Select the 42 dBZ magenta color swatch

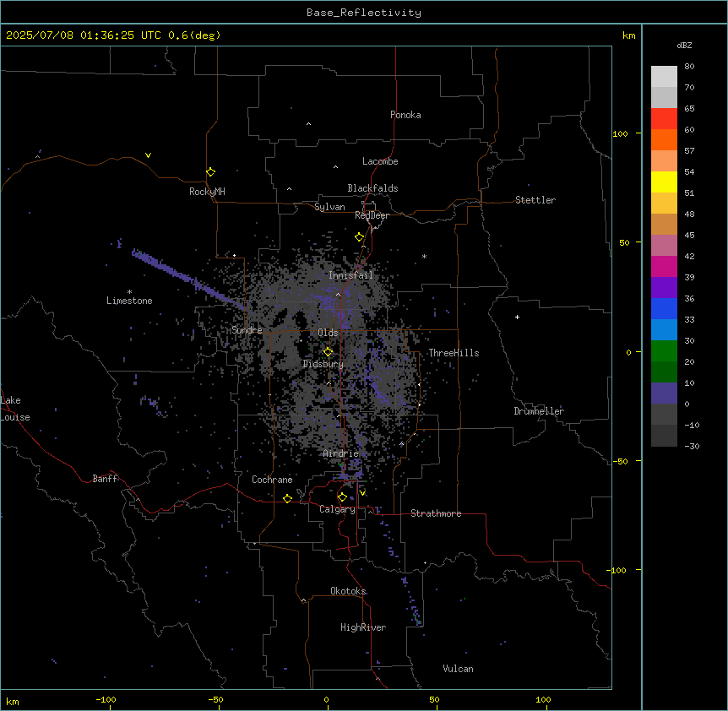(664, 267)
